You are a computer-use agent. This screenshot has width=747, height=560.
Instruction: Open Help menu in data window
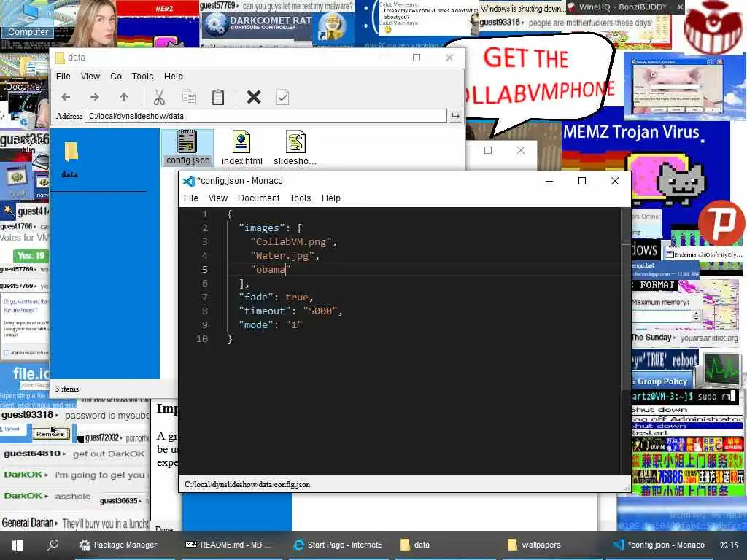coord(174,76)
